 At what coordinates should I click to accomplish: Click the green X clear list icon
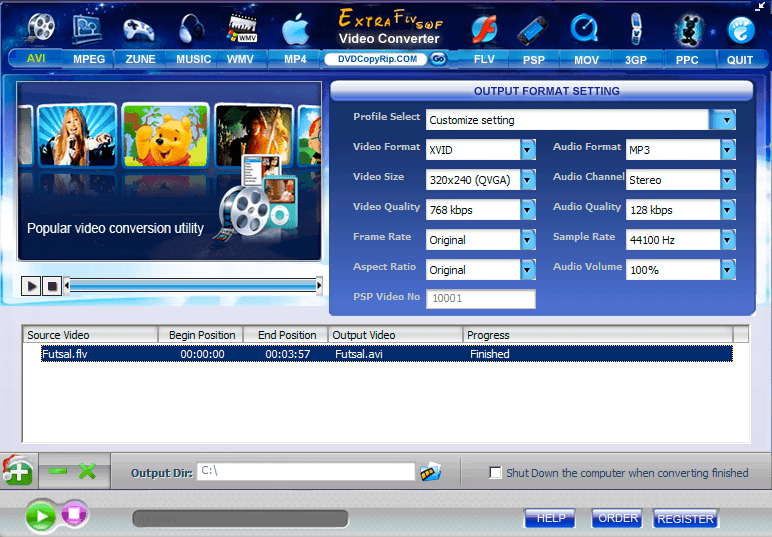coord(88,471)
